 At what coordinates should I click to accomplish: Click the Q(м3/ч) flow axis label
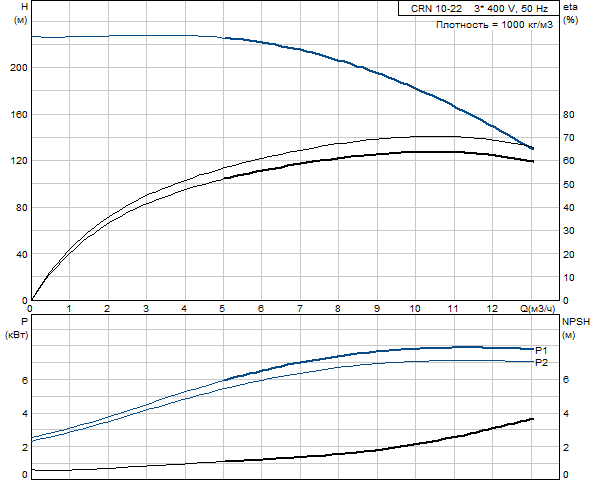537,309
